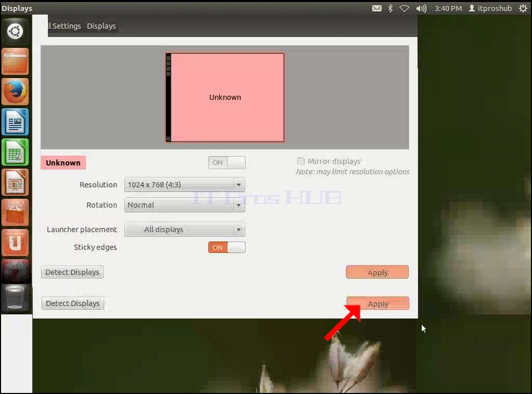
Task: Launch Firefox from the launcher
Action: point(15,92)
